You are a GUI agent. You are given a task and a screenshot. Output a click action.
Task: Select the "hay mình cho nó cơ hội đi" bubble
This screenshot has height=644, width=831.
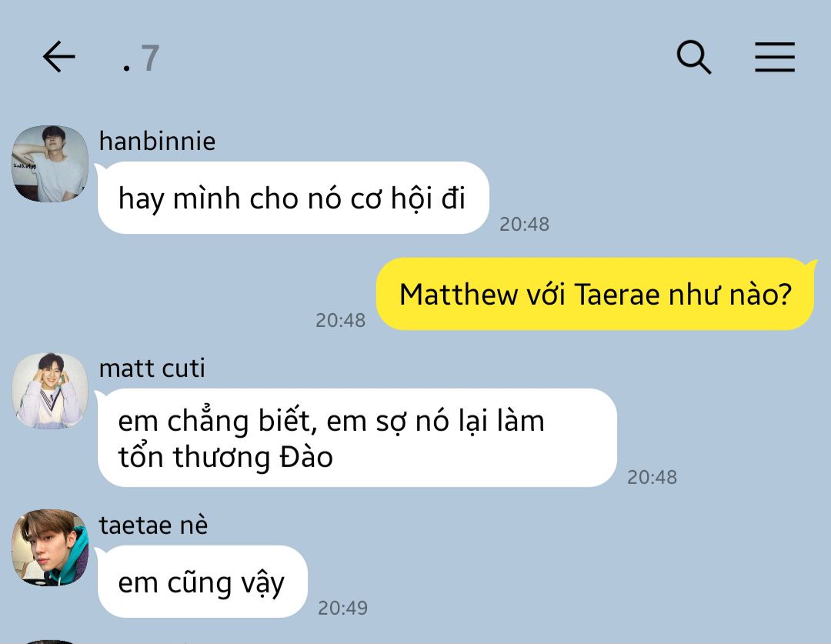pyautogui.click(x=293, y=198)
